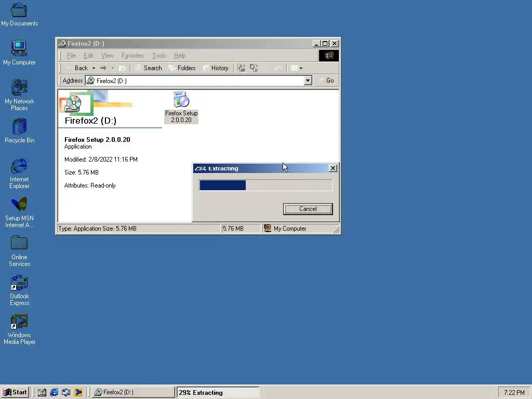Viewport: 532px width, 399px height.
Task: Click the Copy To toolbar icon
Action: point(254,68)
